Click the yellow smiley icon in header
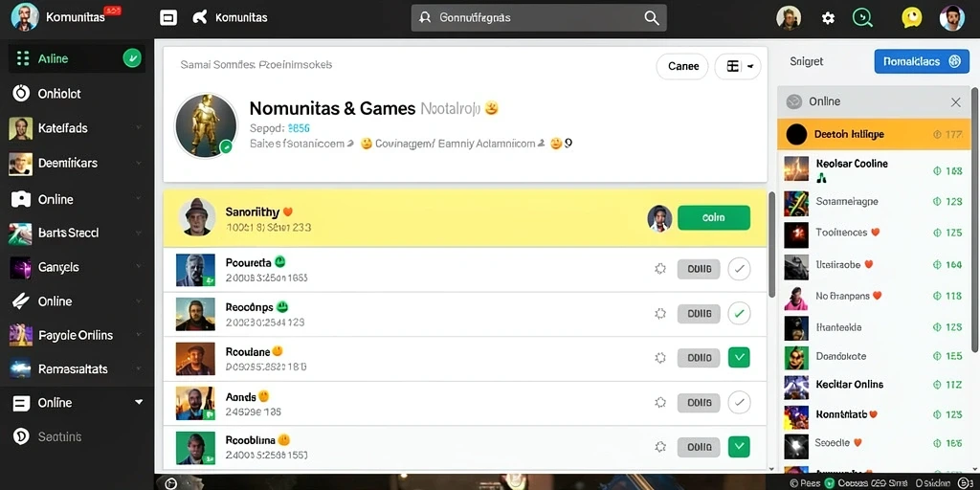The width and height of the screenshot is (980, 490). point(912,17)
